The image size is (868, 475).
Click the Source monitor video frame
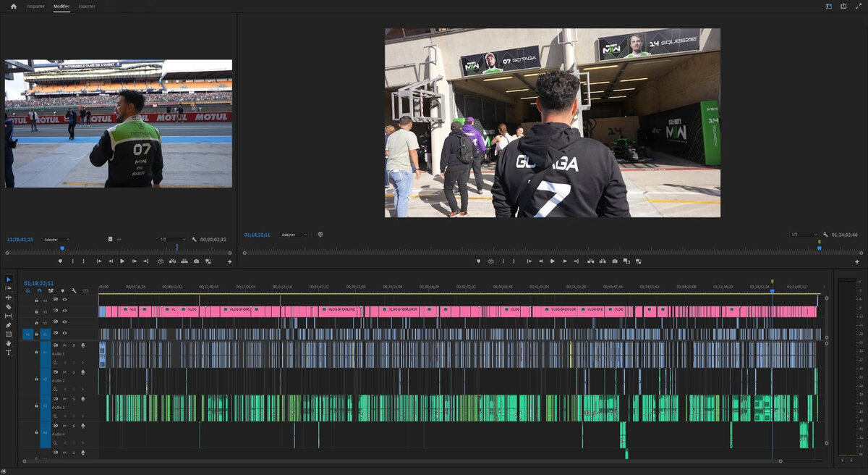click(119, 123)
